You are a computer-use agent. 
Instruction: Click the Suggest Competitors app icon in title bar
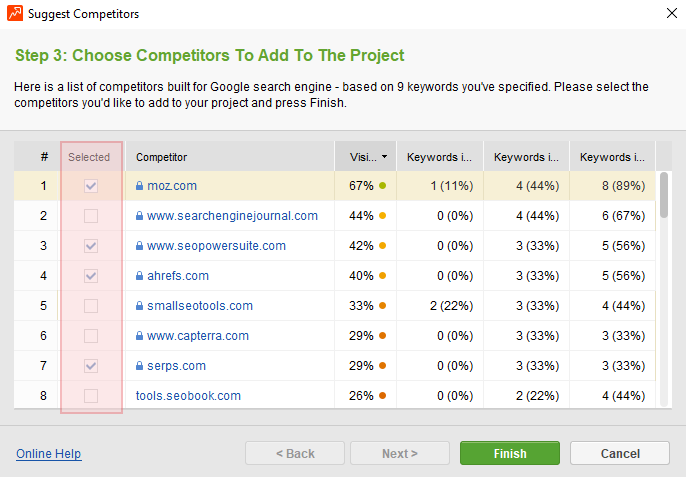click(x=14, y=14)
